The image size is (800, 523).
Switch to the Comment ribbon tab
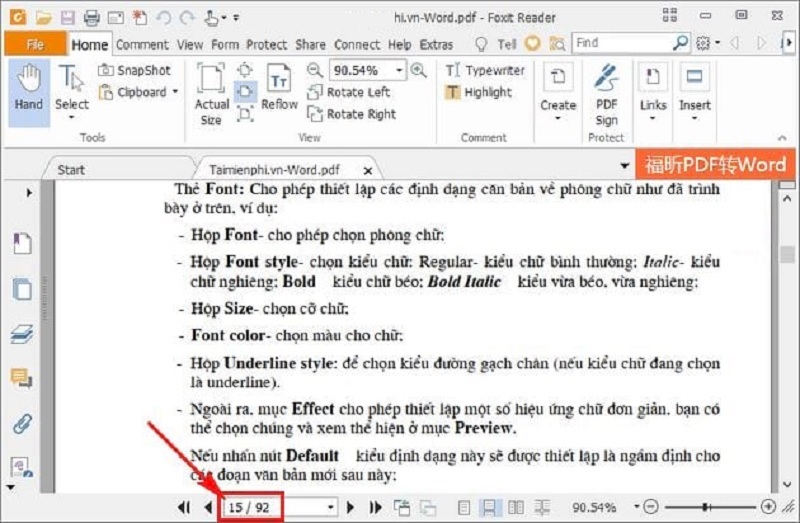click(142, 45)
